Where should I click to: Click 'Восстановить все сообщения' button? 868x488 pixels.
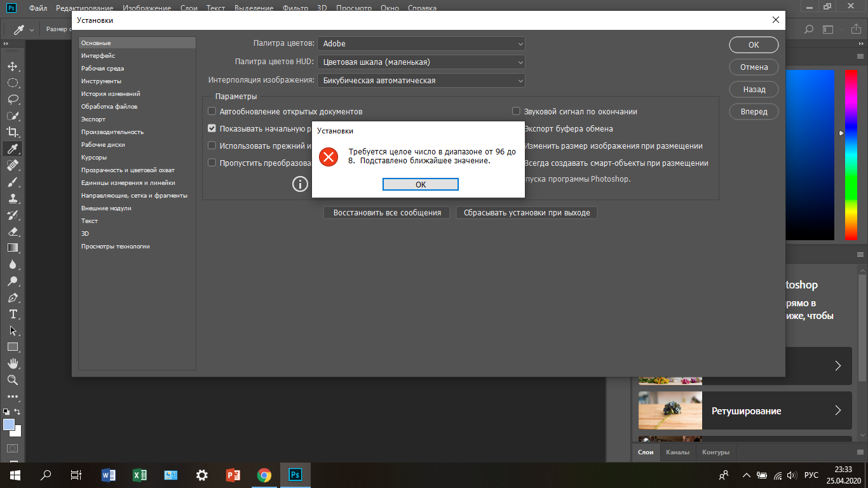coord(387,213)
